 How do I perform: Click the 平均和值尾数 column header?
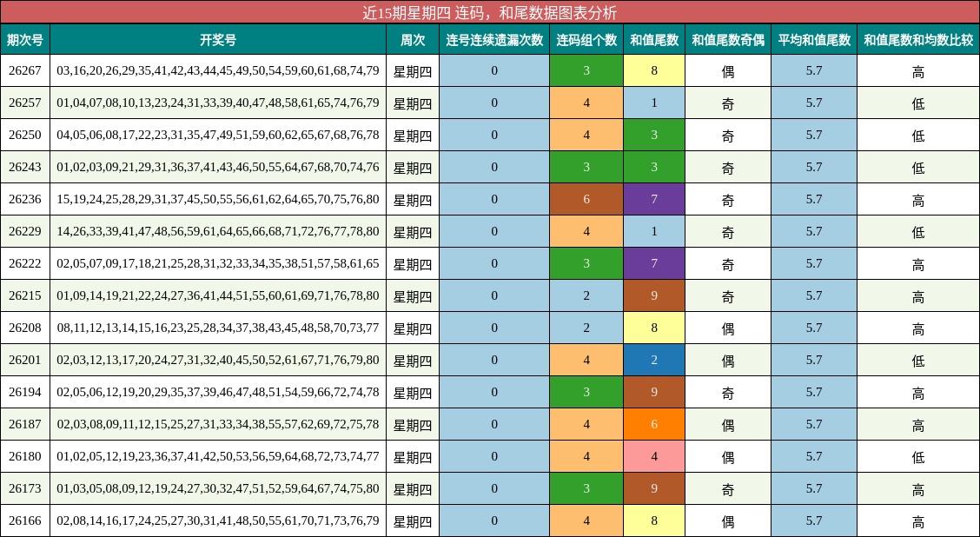pos(814,40)
